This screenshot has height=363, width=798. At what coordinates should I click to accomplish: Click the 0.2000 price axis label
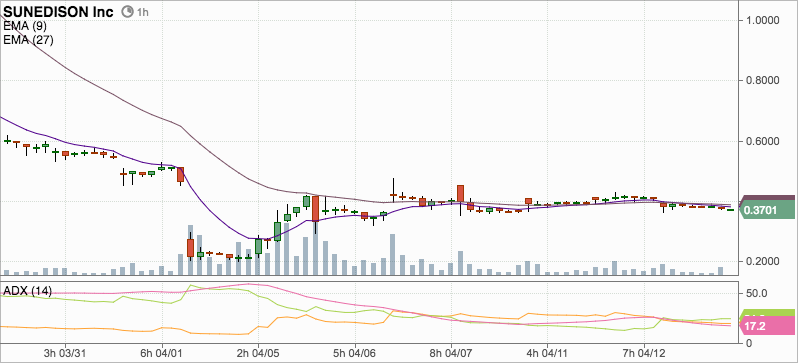click(763, 262)
